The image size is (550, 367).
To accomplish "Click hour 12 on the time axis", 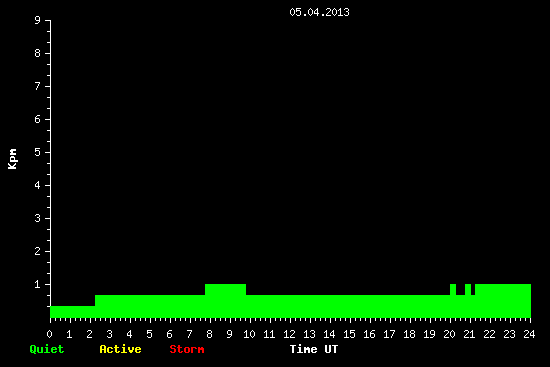I will pos(289,334).
